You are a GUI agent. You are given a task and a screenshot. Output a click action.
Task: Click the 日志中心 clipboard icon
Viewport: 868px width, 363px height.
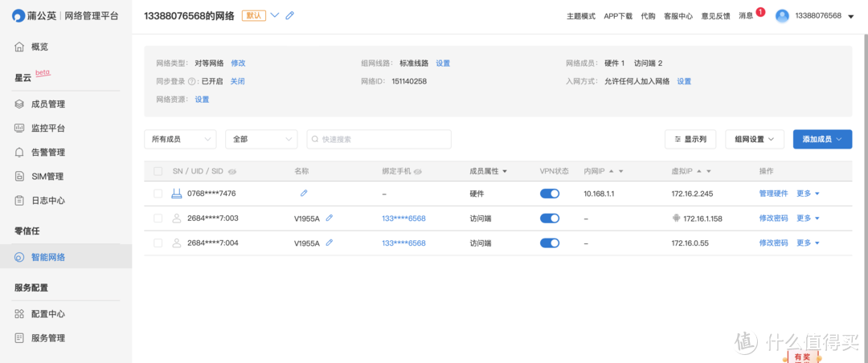pyautogui.click(x=19, y=200)
